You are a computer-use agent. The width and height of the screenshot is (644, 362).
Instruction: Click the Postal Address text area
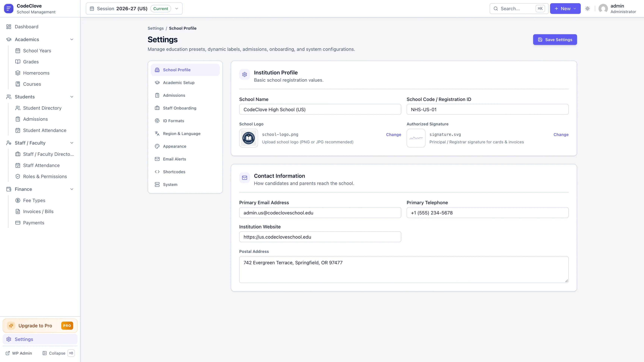click(404, 270)
